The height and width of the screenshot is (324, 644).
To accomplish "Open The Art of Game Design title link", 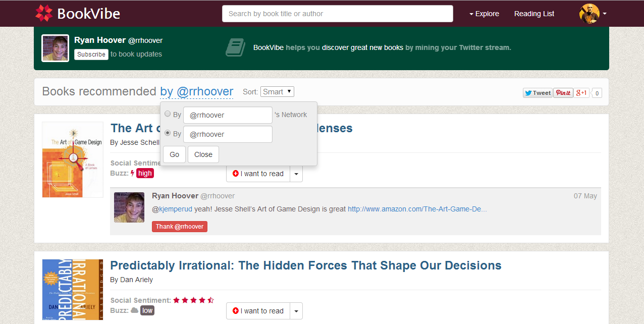I will [x=231, y=128].
